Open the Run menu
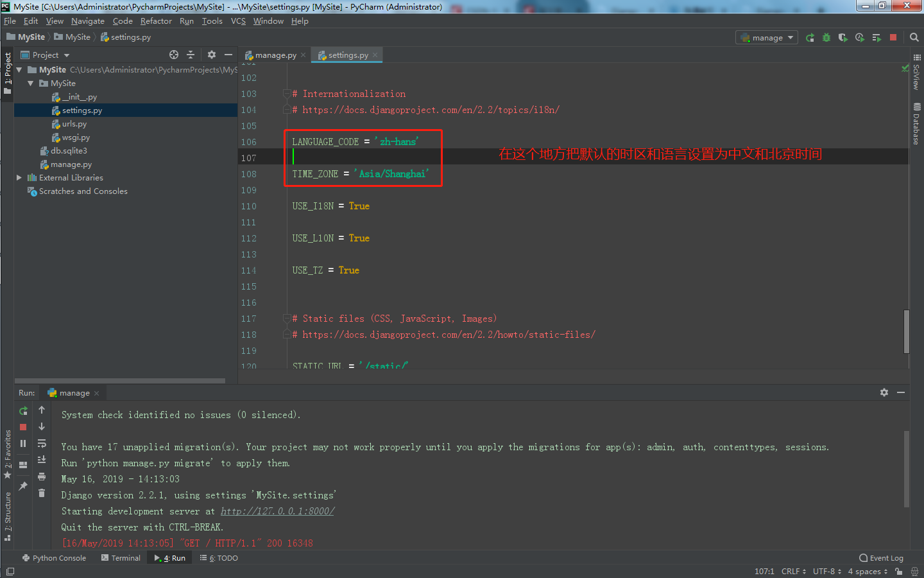This screenshot has height=578, width=924. (186, 21)
